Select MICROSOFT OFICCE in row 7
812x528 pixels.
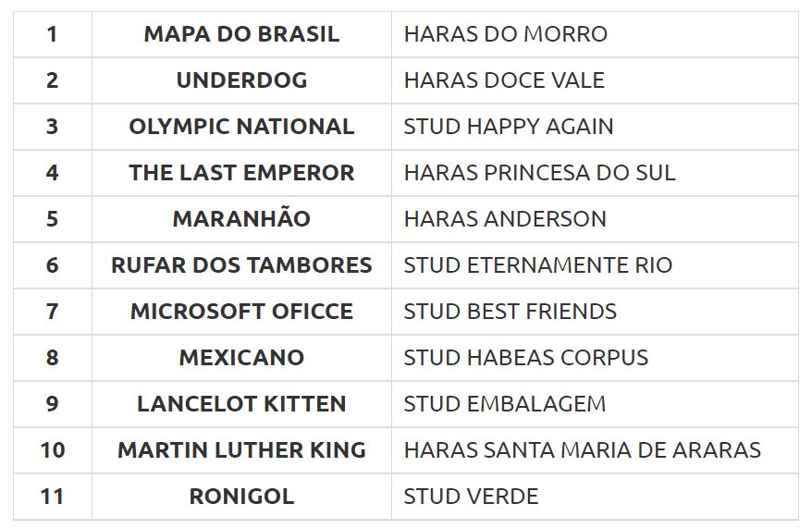241,311
